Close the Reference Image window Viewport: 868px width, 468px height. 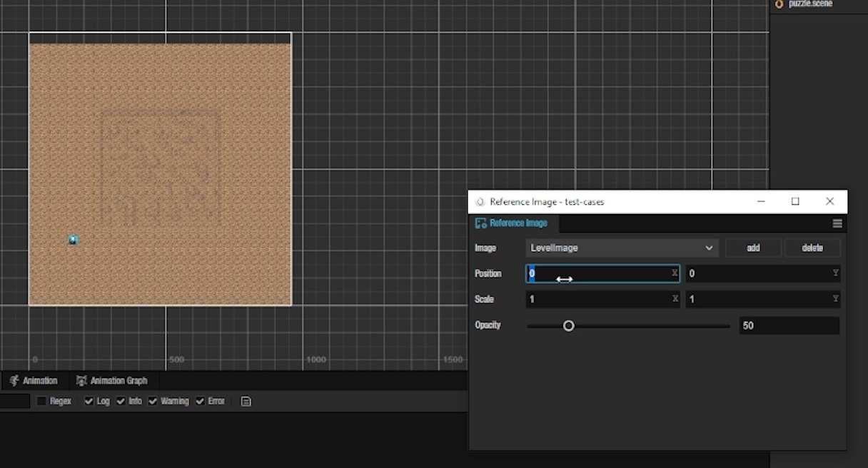(829, 202)
